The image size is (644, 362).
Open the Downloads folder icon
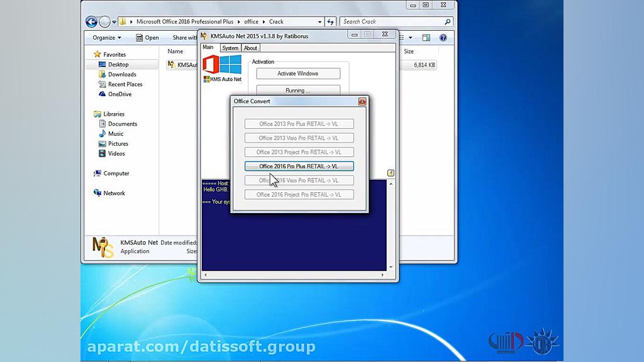[102, 74]
